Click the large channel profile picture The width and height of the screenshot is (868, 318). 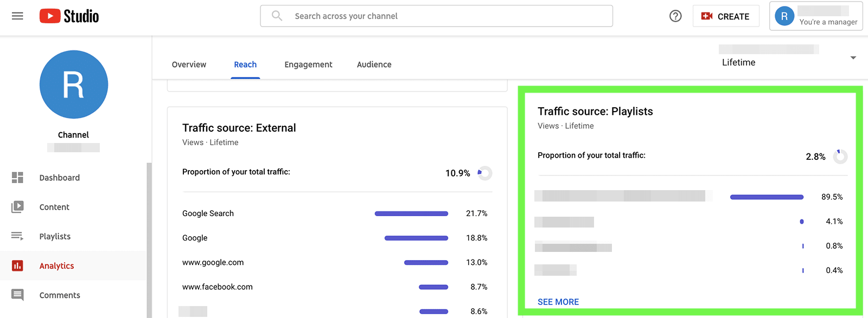(74, 85)
